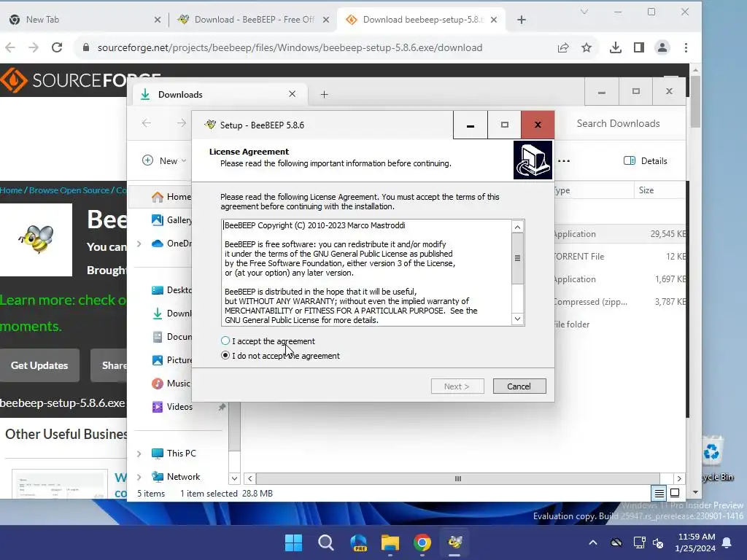This screenshot has height=560, width=747.
Task: Click Explorer back arrow button
Action: coord(147,123)
